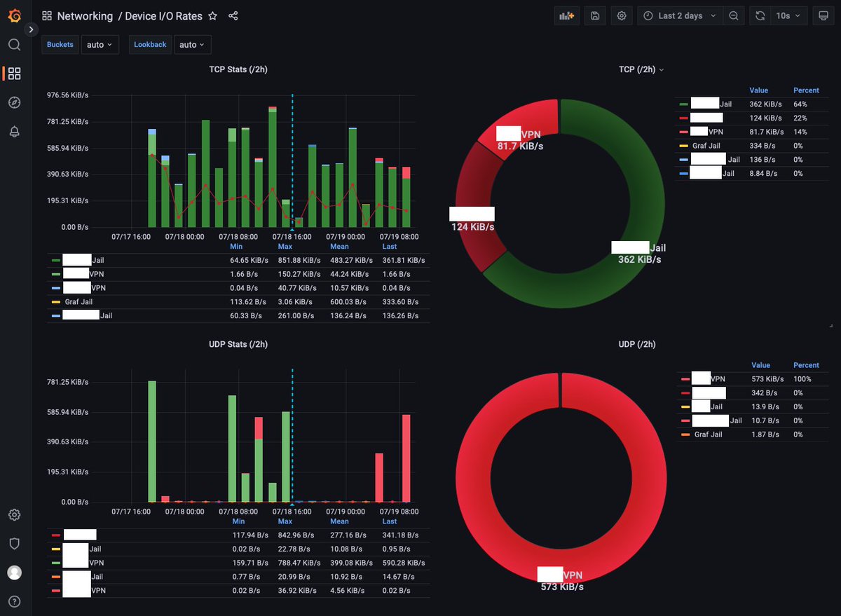Image resolution: width=841 pixels, height=616 pixels.
Task: Click the Device I/O Rates breadcrumb title
Action: 163,15
